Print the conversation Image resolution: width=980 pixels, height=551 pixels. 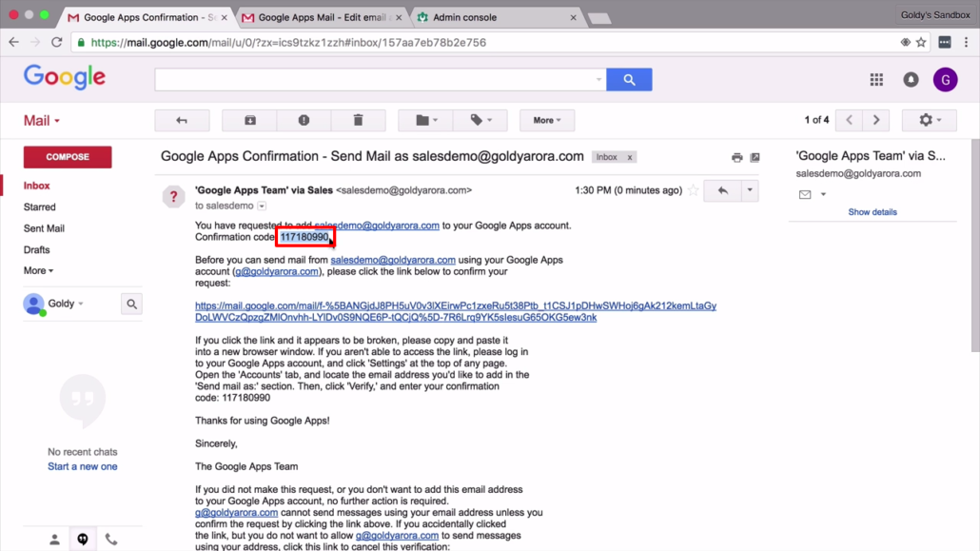click(736, 158)
